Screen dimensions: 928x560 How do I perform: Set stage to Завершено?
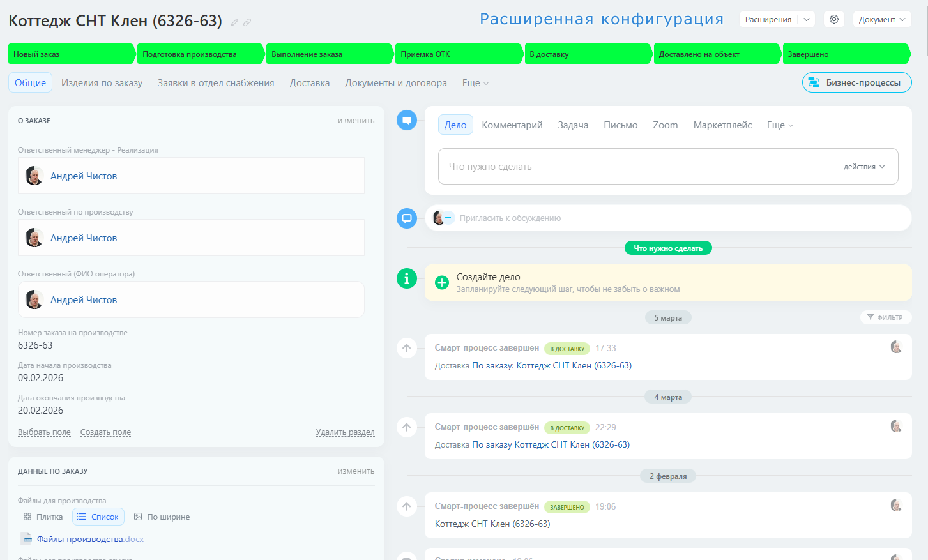pos(846,54)
